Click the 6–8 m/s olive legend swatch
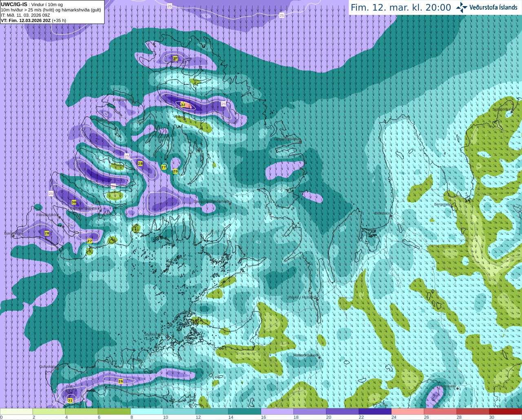This screenshot has height=420, width=522. [x=114, y=411]
